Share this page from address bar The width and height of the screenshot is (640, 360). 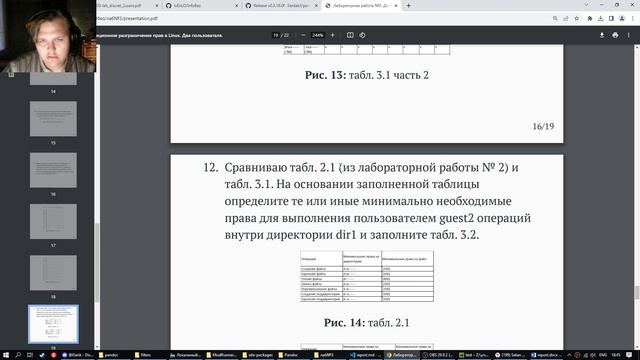566,18
